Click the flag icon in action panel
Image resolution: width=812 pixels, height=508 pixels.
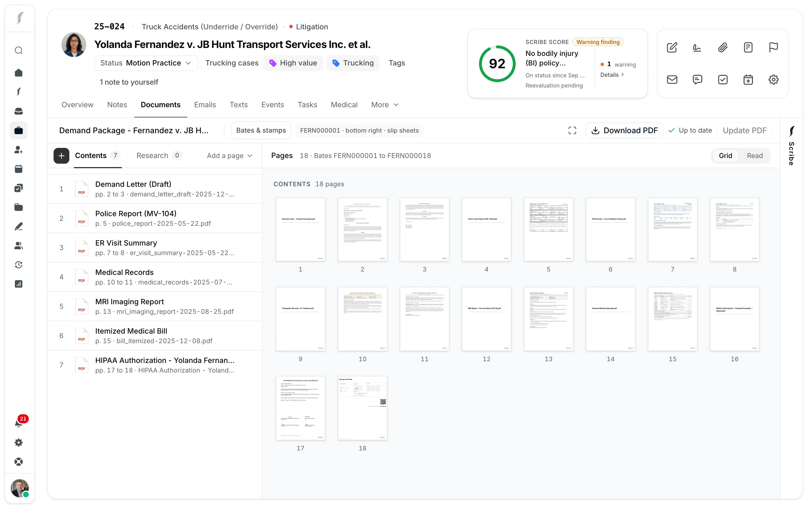pos(773,47)
